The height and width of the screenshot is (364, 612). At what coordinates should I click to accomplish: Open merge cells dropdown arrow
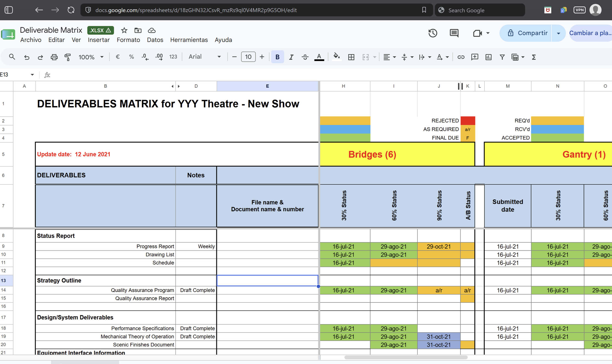tap(374, 57)
